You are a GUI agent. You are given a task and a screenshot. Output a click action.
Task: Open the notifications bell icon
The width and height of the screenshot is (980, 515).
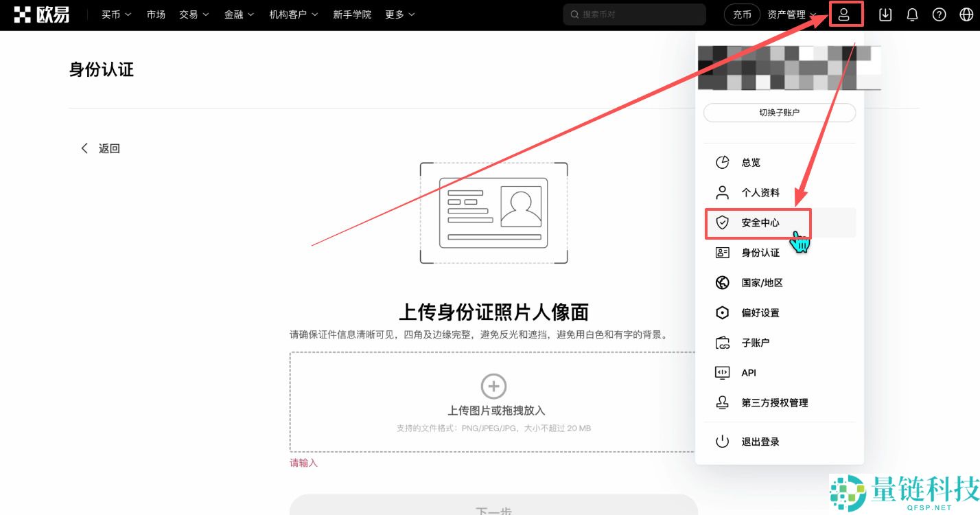point(912,14)
